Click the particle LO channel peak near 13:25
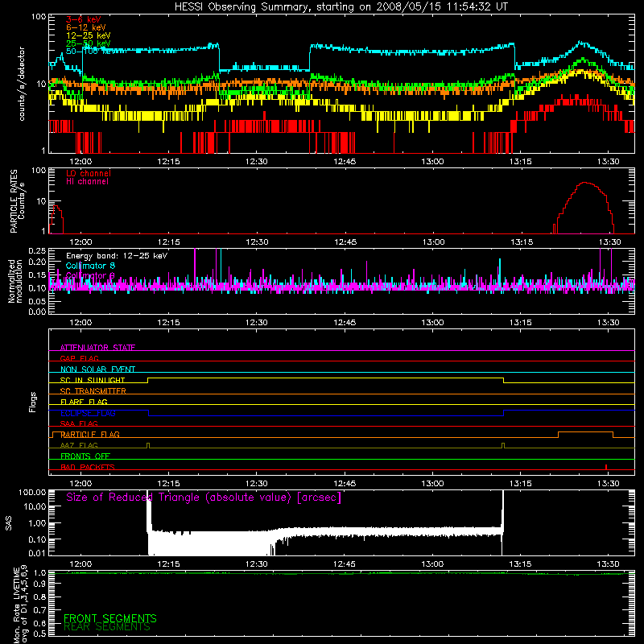644x644 pixels. (x=585, y=184)
